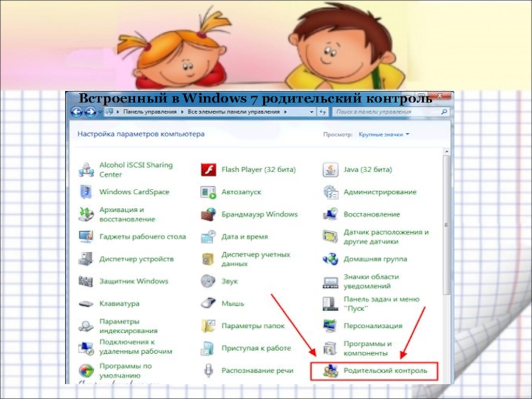
Task: Open Подключения к удаленным рабочим icon
Action: 86,348
